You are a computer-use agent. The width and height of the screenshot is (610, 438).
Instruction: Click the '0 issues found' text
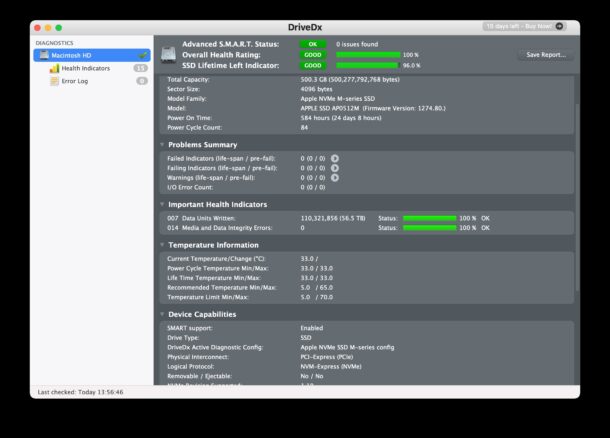pos(357,44)
